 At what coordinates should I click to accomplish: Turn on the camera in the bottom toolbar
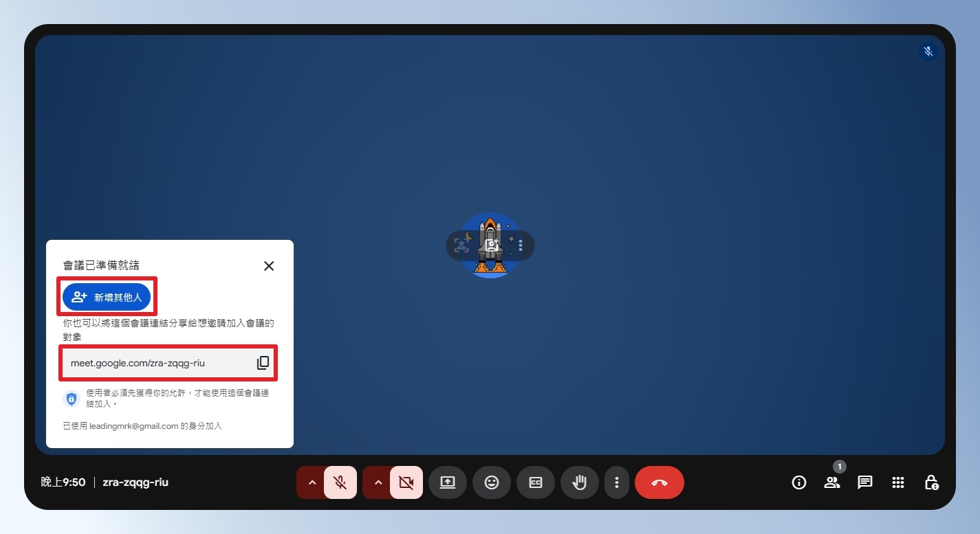tap(406, 482)
